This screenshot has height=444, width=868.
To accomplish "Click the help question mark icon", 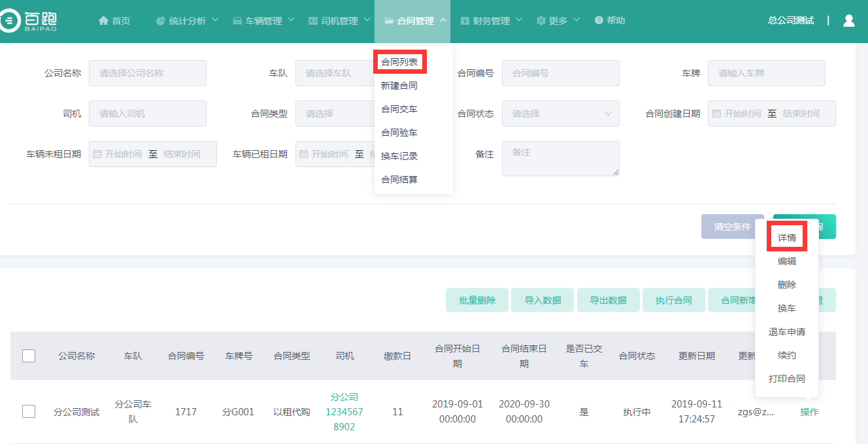I will 599,21.
